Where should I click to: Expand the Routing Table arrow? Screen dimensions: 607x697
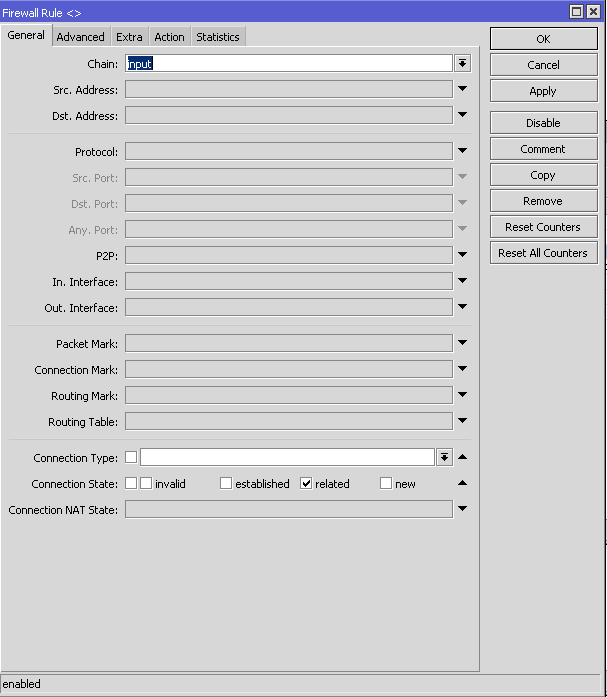pyautogui.click(x=462, y=422)
